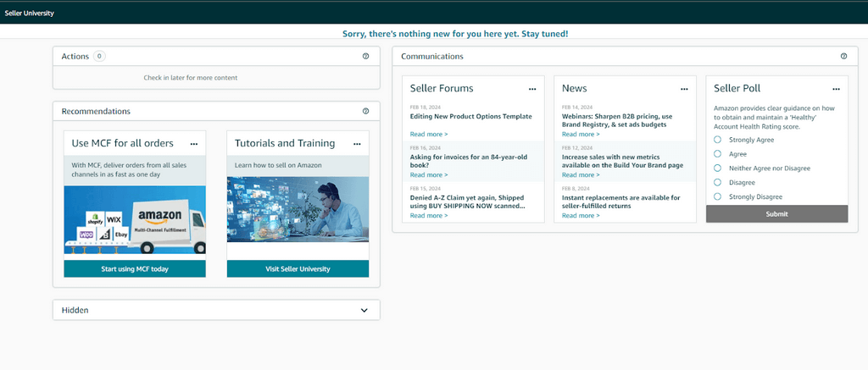The width and height of the screenshot is (868, 370).
Task: Open the Use MCF card options menu
Action: click(x=194, y=144)
